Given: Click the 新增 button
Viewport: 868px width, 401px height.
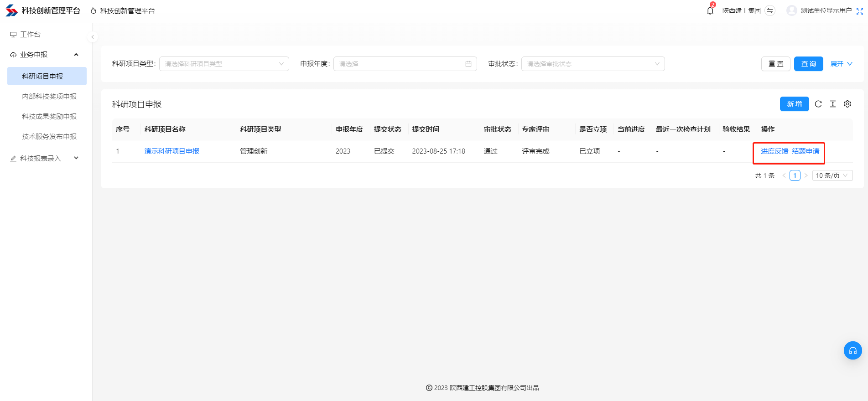Looking at the screenshot, I should pos(794,104).
